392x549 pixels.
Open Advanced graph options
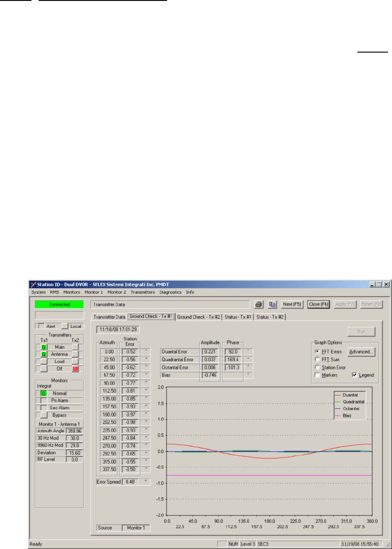pos(361,352)
